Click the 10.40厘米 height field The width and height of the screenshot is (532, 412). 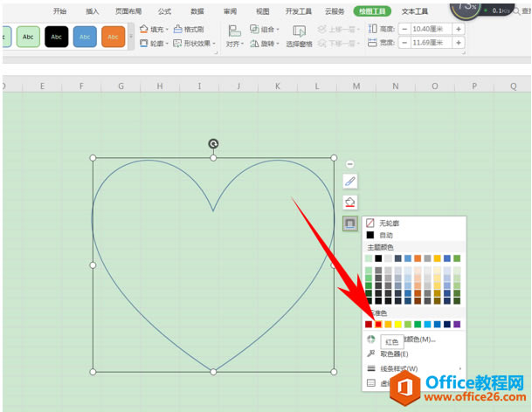431,29
